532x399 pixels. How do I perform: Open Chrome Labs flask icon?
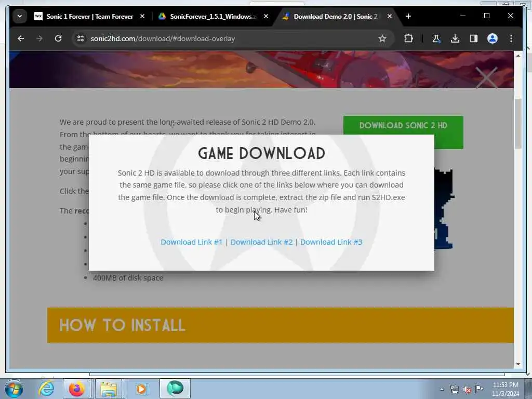pos(436,38)
